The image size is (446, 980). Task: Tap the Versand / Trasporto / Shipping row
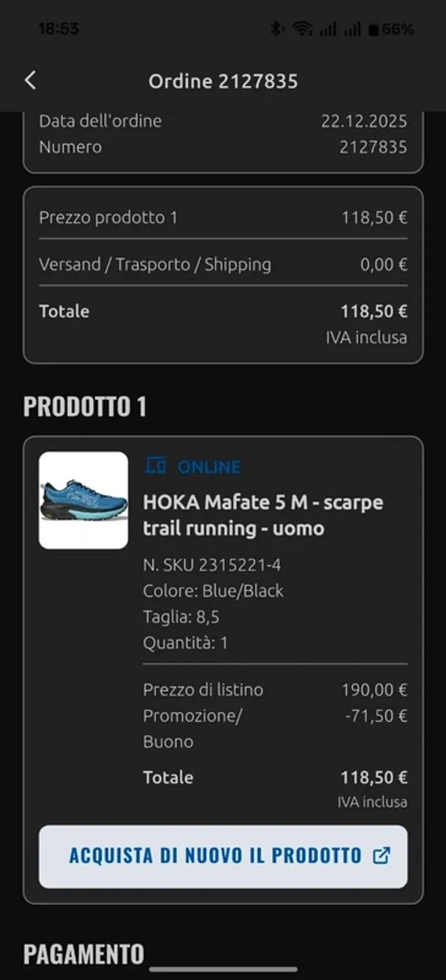pyautogui.click(x=223, y=265)
